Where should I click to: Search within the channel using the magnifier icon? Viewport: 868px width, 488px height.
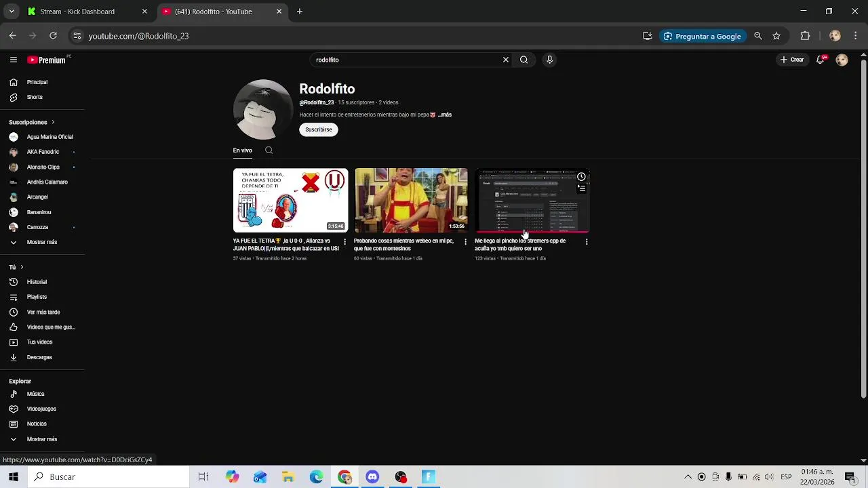point(269,150)
